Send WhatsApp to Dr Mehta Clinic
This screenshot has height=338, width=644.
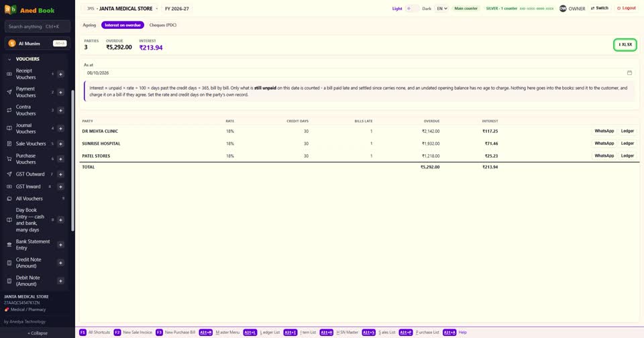tap(604, 131)
